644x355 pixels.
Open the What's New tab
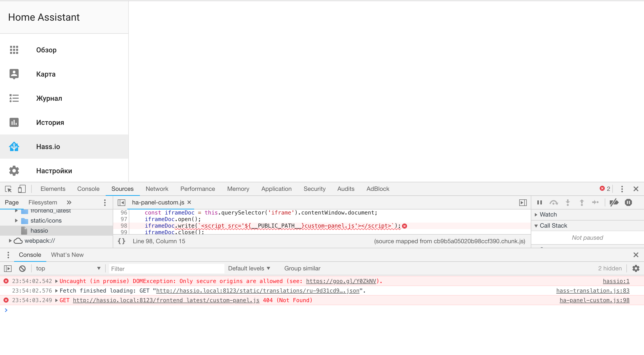click(x=67, y=255)
